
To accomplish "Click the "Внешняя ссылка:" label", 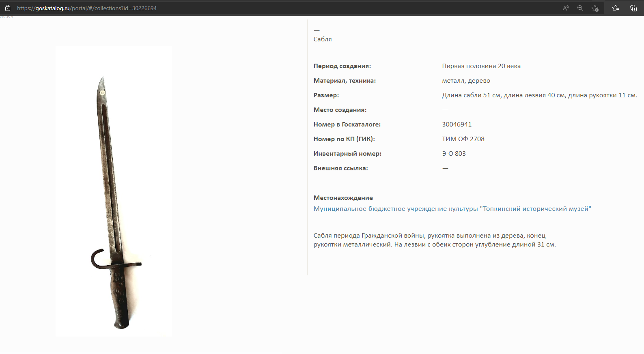I will 340,168.
